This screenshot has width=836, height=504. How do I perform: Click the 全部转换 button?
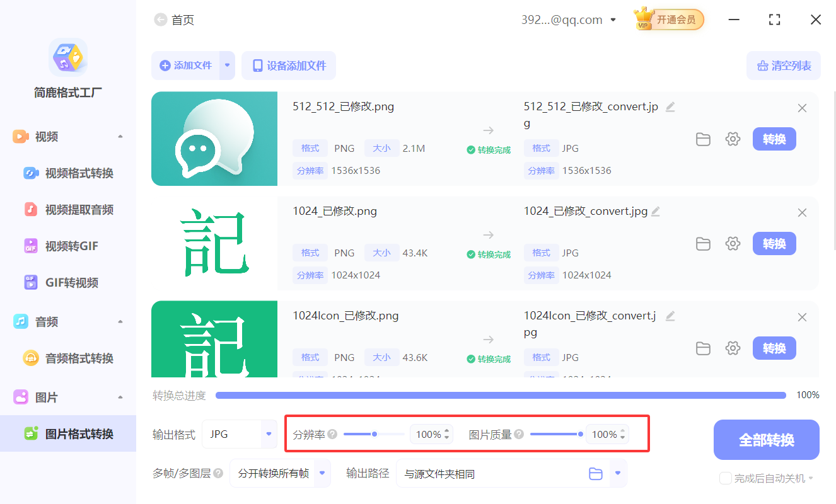(x=766, y=439)
